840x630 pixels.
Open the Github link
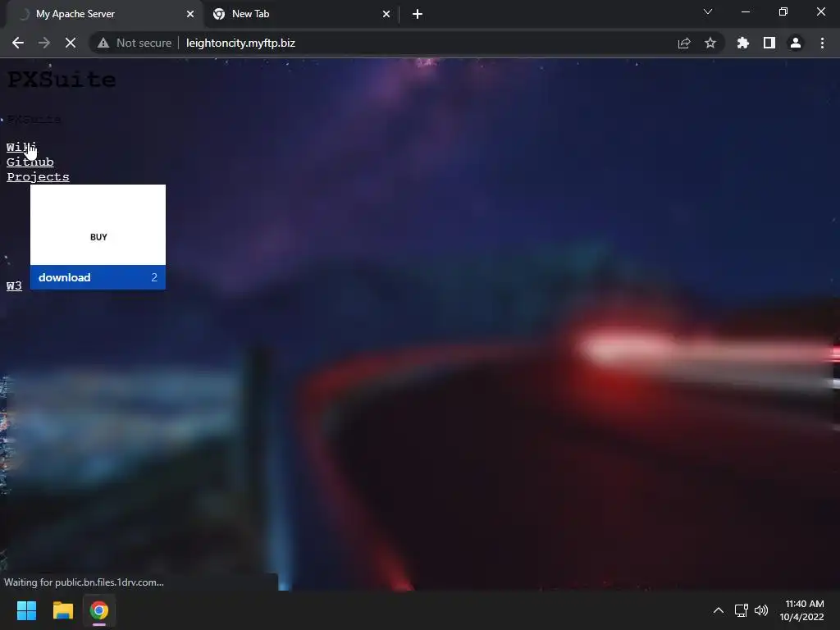coord(30,162)
